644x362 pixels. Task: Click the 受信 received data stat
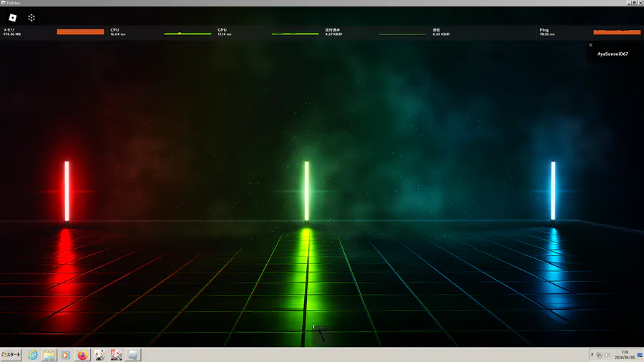click(441, 32)
